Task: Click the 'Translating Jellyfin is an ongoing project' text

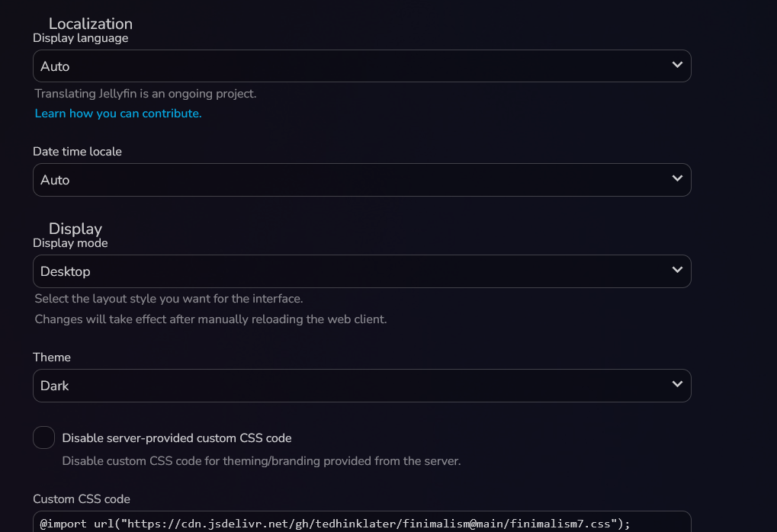Action: click(146, 95)
